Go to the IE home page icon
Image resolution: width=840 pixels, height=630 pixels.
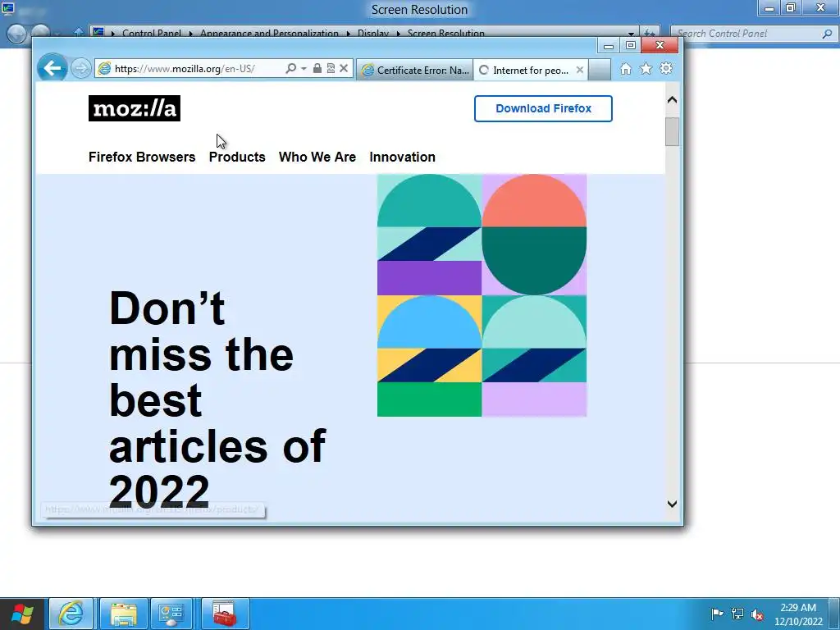click(x=626, y=69)
